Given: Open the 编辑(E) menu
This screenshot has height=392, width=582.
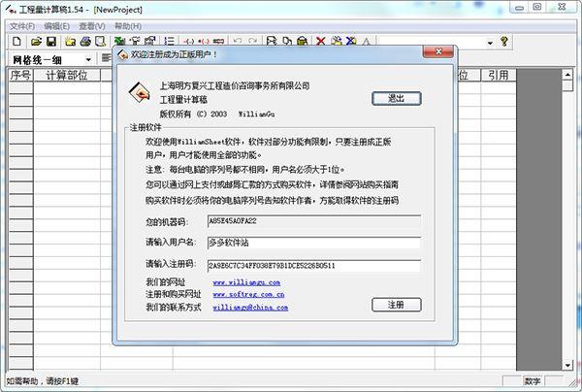Looking at the screenshot, I should tap(57, 26).
